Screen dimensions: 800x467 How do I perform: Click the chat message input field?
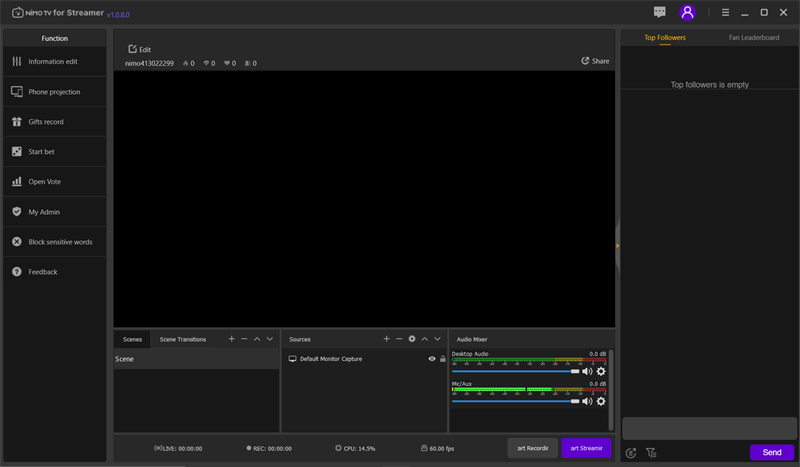pos(709,428)
